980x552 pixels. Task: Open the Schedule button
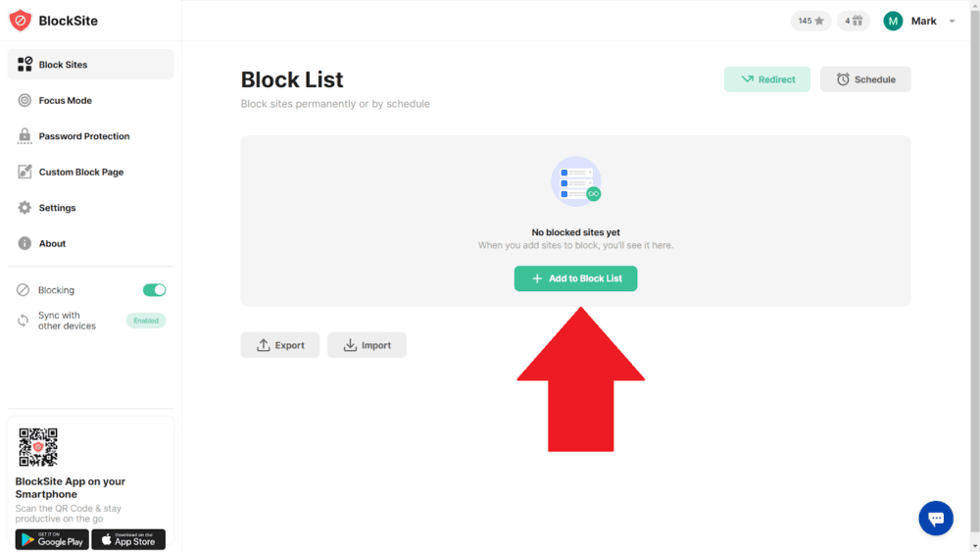click(x=865, y=79)
